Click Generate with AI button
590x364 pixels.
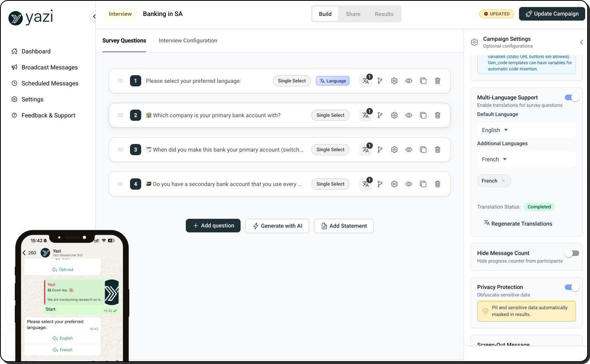(x=277, y=226)
